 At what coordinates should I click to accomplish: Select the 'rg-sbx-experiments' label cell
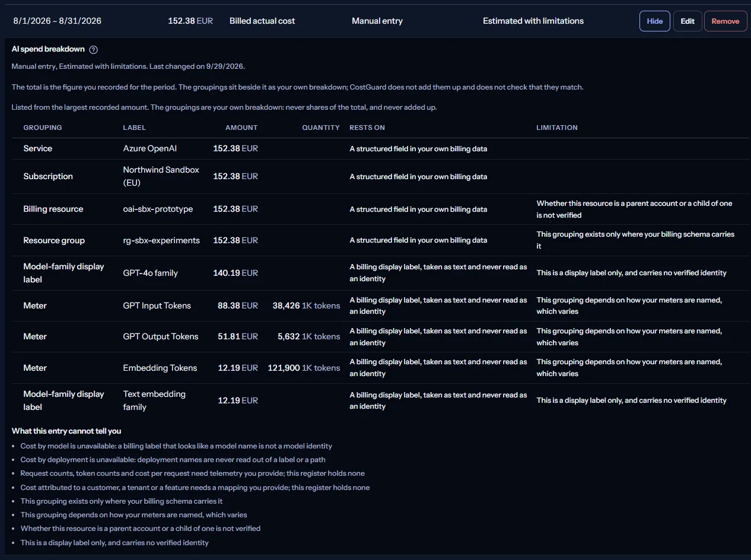click(161, 240)
